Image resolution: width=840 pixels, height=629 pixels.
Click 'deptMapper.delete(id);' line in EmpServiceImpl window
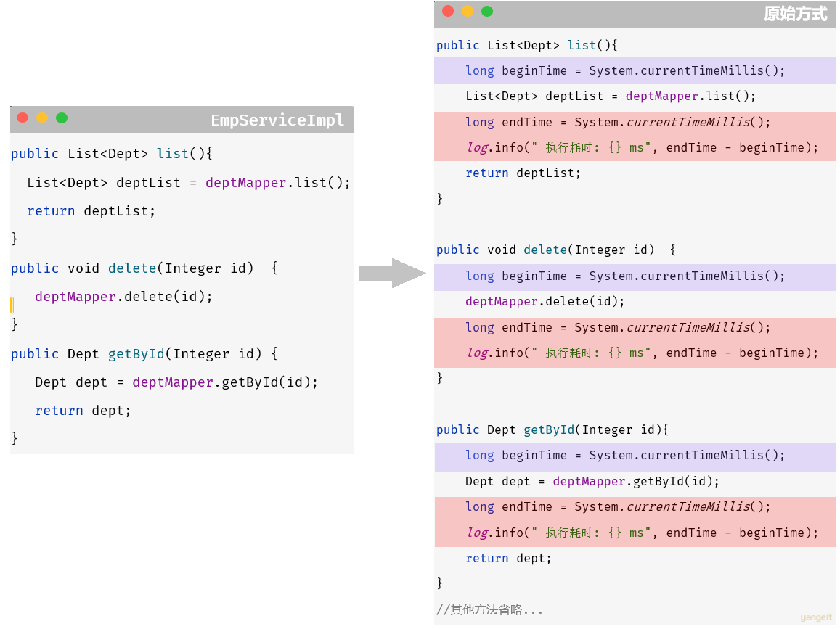pyautogui.click(x=123, y=297)
